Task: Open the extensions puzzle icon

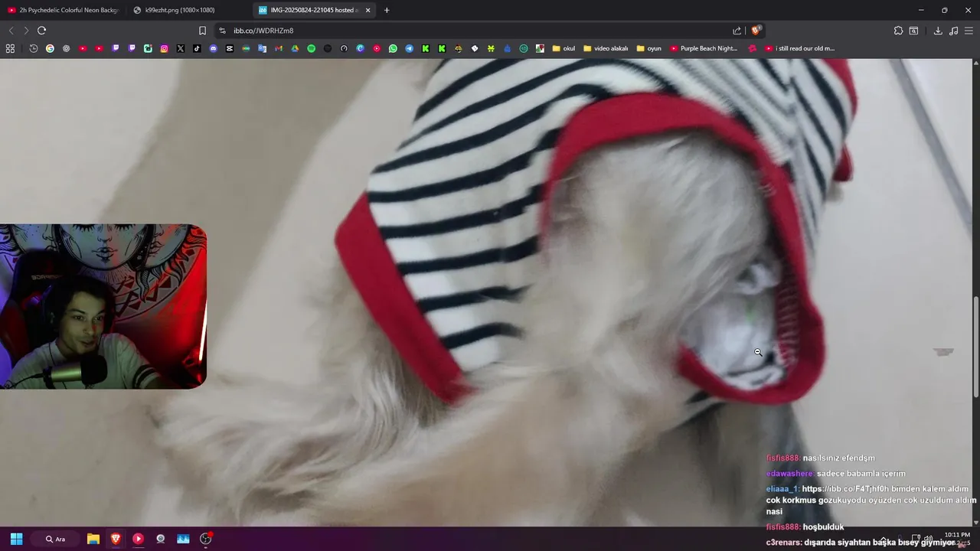Action: [898, 31]
